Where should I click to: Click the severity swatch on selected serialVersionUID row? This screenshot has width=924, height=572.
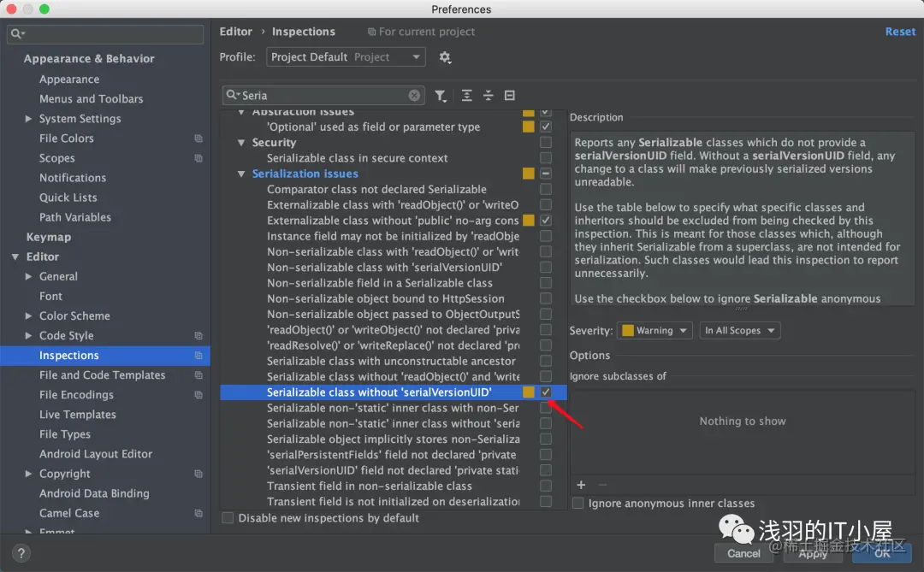(x=529, y=392)
